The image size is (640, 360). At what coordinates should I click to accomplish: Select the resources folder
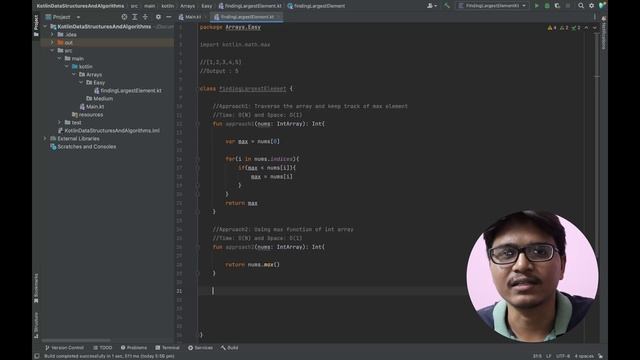coord(87,115)
